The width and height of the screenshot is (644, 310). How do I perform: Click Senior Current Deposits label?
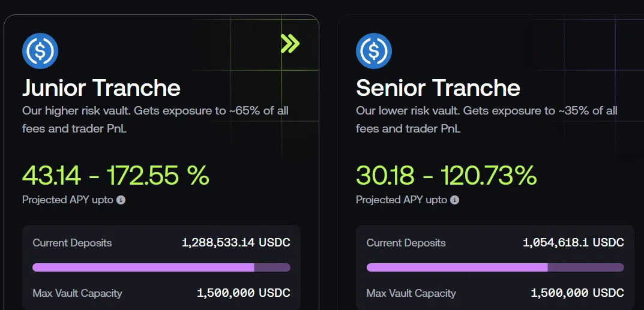(406, 243)
